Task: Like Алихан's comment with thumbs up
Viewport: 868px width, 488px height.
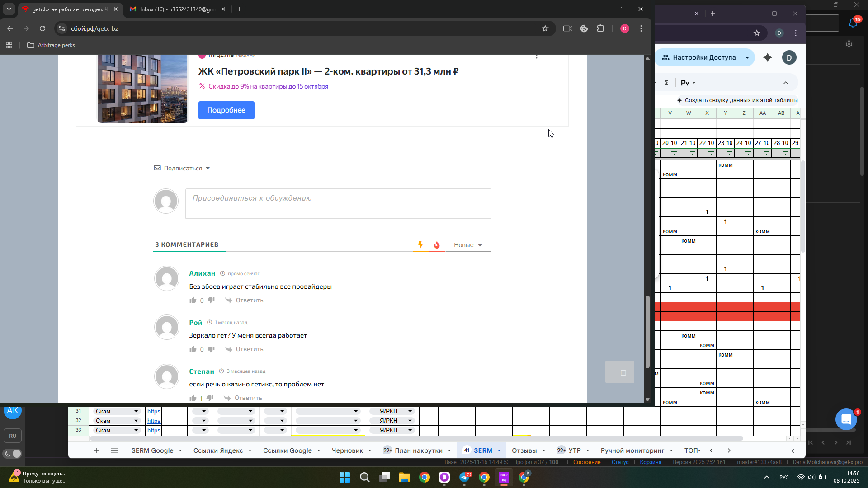Action: pos(193,300)
